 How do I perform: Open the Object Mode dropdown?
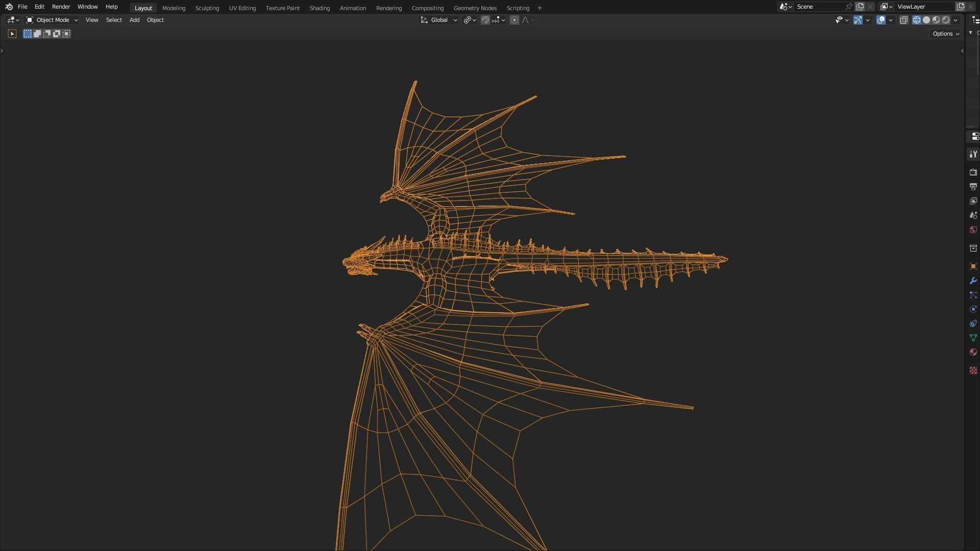pos(52,20)
